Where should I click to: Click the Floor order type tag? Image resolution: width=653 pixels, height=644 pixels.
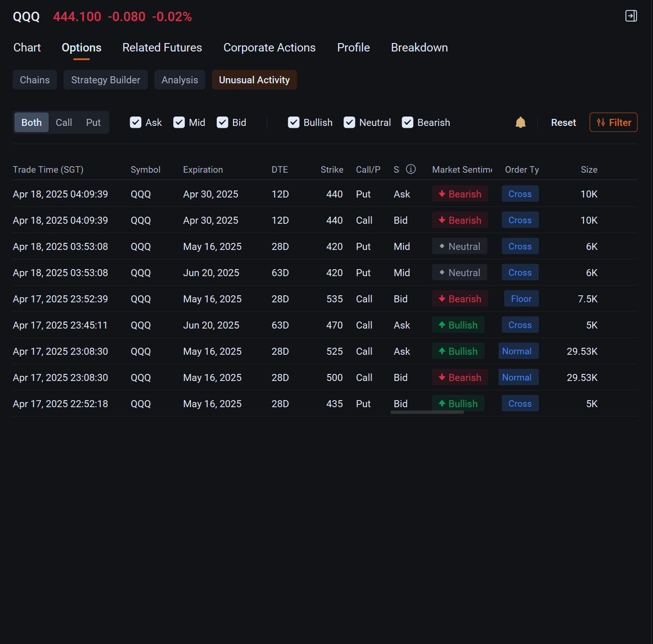[521, 299]
